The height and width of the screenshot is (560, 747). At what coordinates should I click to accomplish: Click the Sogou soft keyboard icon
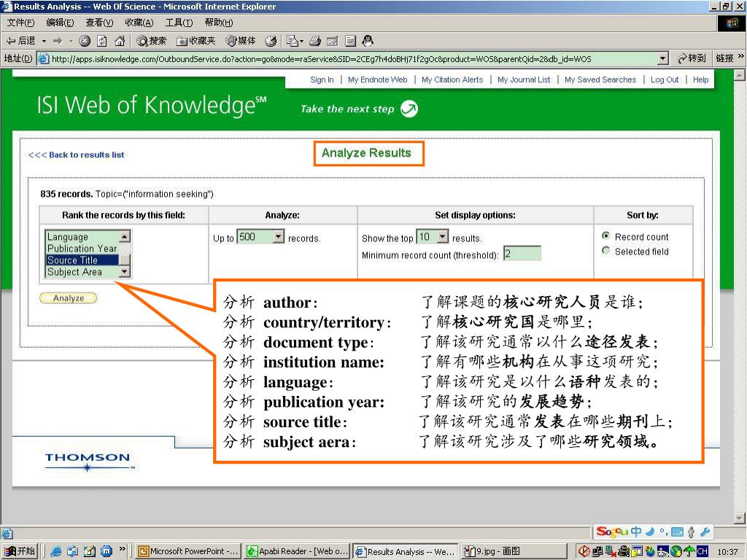[x=677, y=532]
